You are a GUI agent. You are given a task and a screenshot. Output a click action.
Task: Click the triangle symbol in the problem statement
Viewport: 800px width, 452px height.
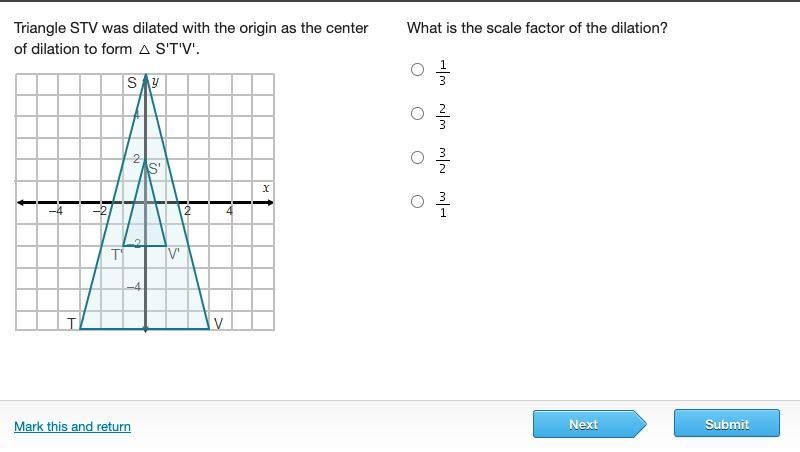(144, 49)
